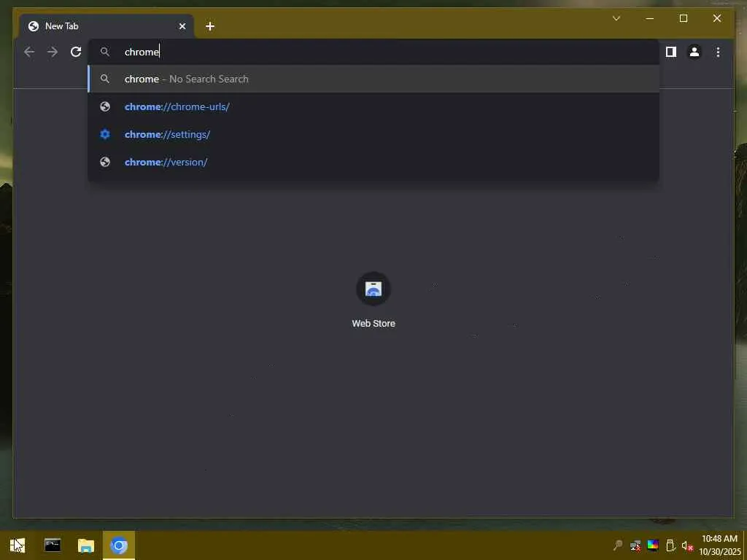This screenshot has height=560, width=747.
Task: Close the New Tab tab
Action: coord(182,26)
